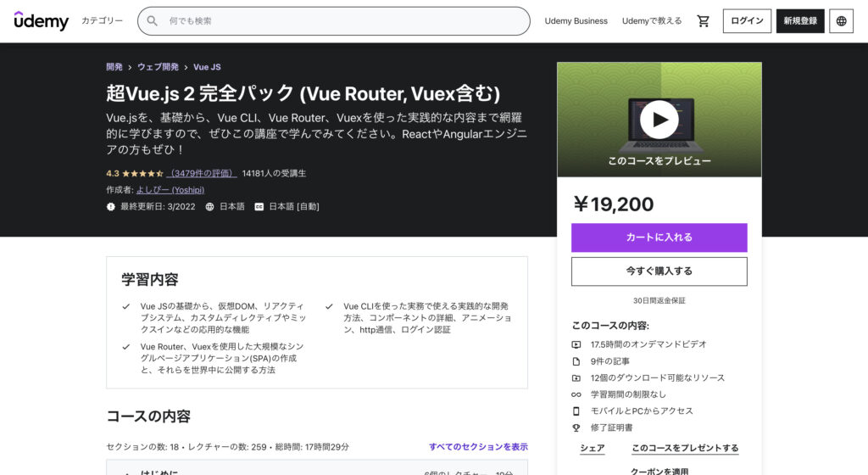The height and width of the screenshot is (475, 868).
Task: Click 今すぐ購入する button
Action: [x=659, y=271]
